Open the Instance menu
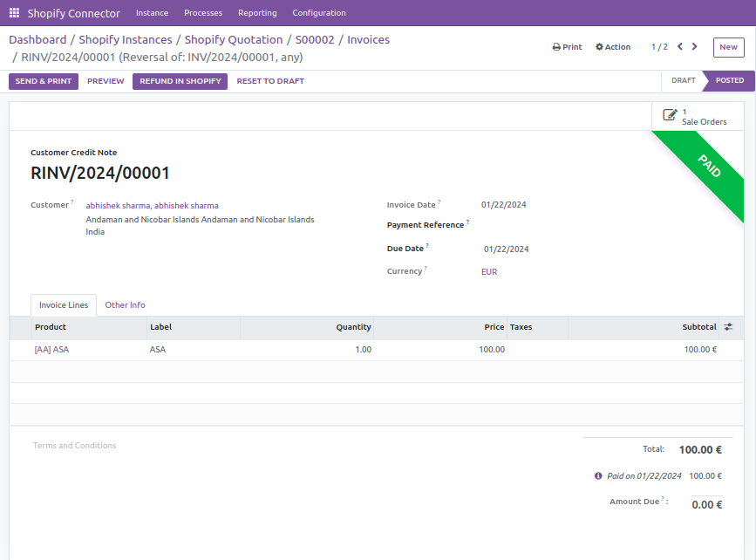 152,12
